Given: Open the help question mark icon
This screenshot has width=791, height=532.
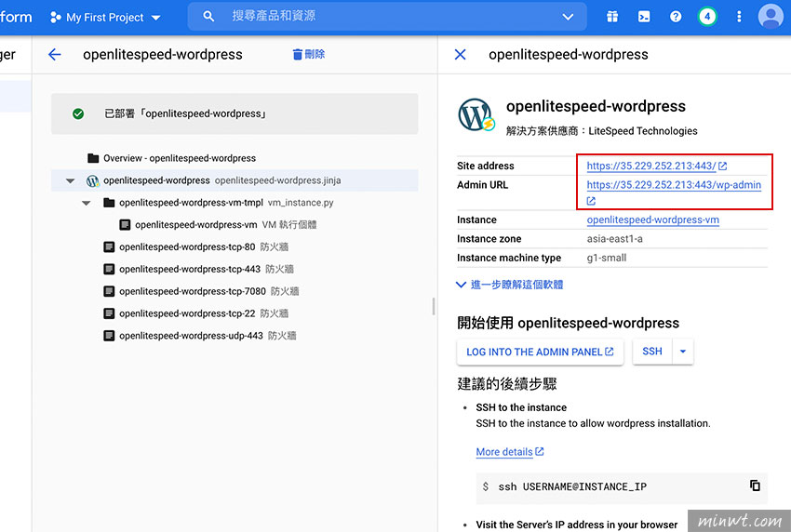Looking at the screenshot, I should tap(676, 17).
